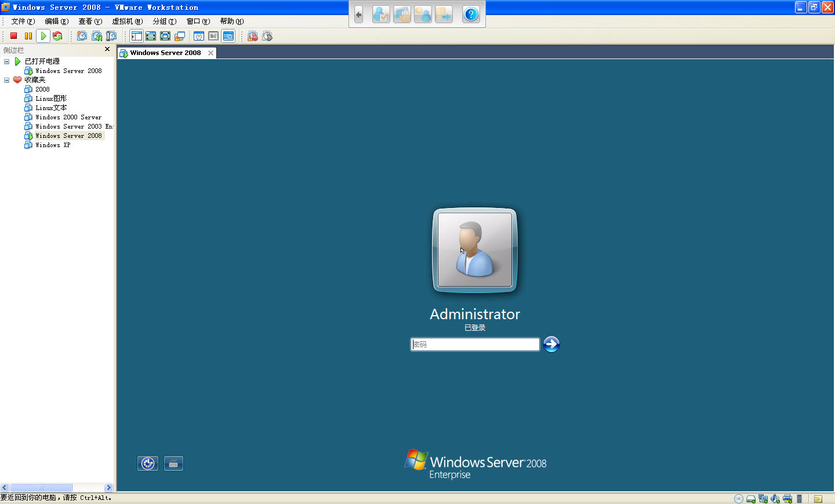Image resolution: width=835 pixels, height=504 pixels.
Task: Click the on-screen keyboard button at bottom
Action: point(173,463)
